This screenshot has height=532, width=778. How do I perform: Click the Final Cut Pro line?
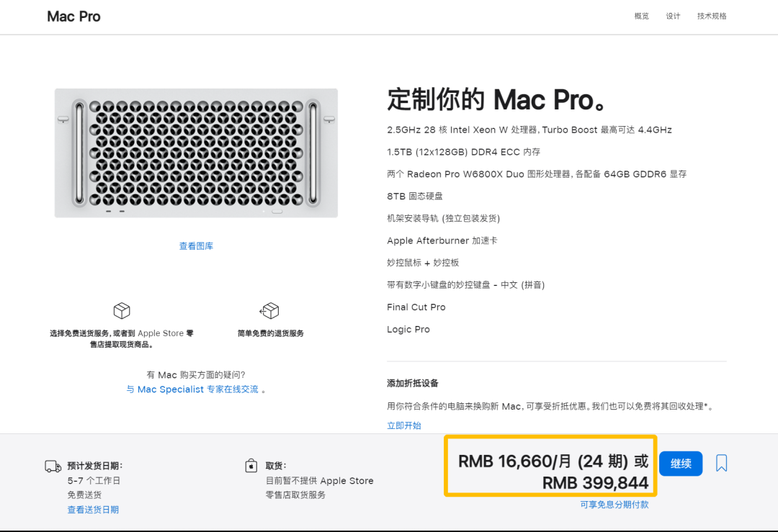coord(416,307)
